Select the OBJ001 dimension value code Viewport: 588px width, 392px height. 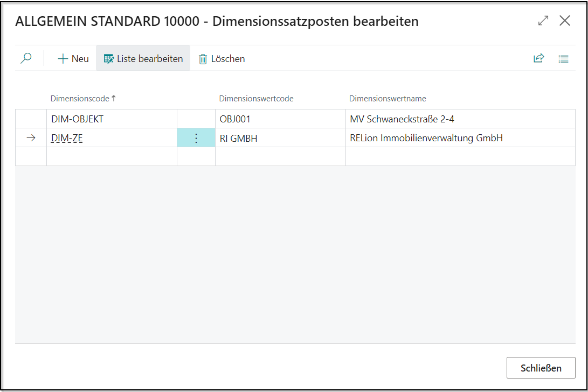pyautogui.click(x=234, y=118)
